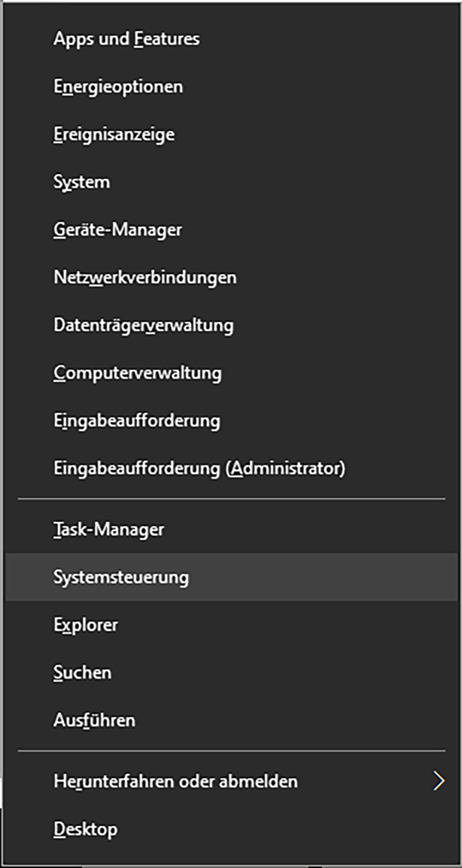Launch Geräte-Manager
Image resolution: width=462 pixels, height=868 pixels.
coord(118,230)
